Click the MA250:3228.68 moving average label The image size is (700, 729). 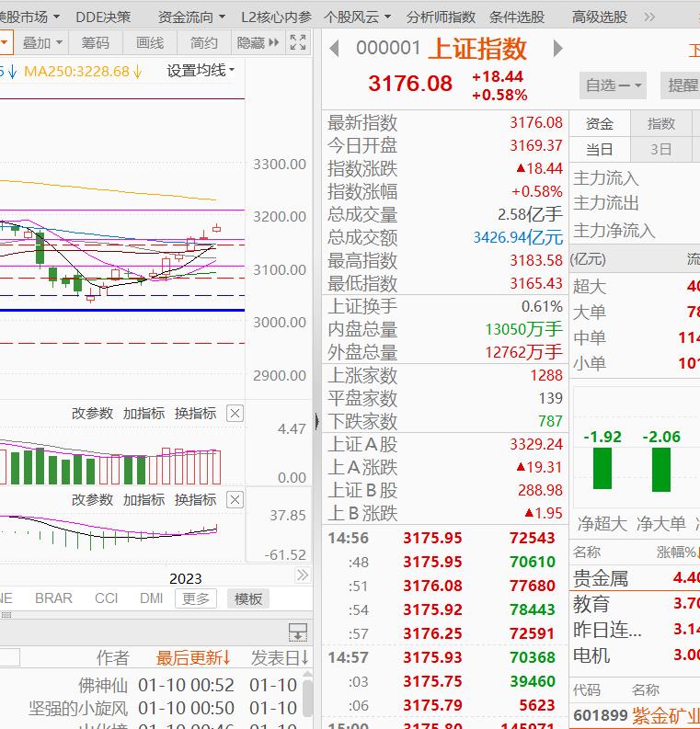(x=83, y=71)
